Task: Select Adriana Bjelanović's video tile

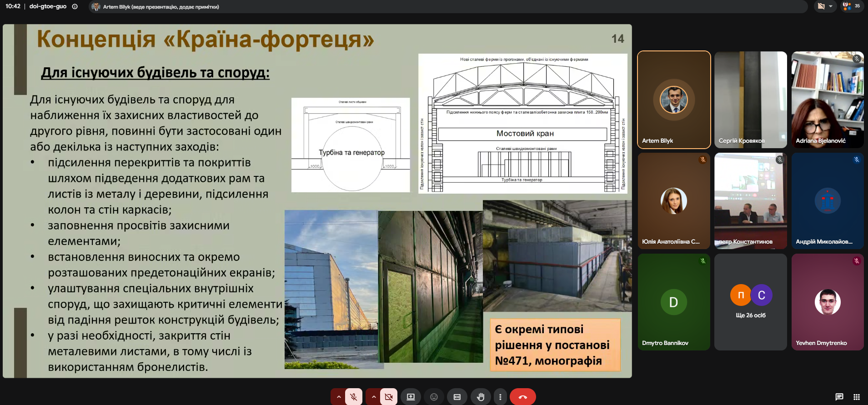Action: coord(828,100)
